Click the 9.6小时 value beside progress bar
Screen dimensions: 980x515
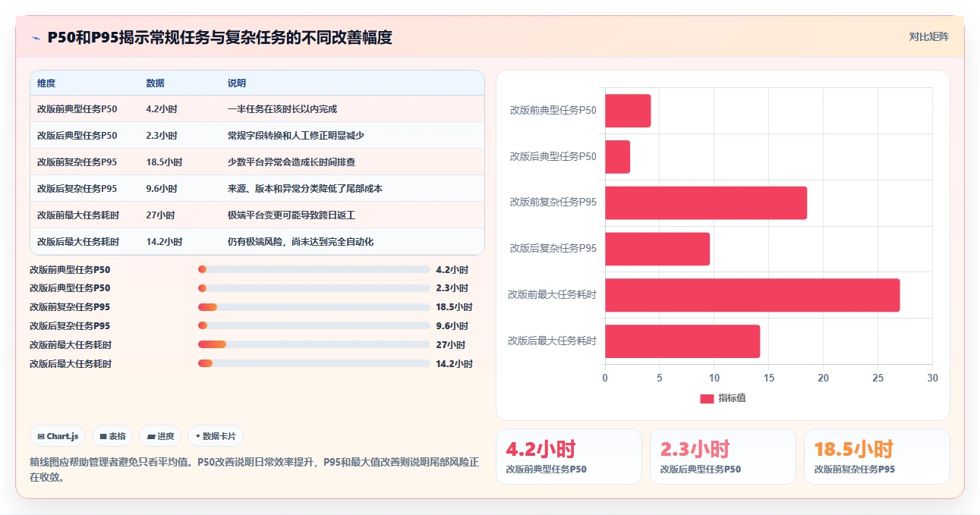coord(452,326)
